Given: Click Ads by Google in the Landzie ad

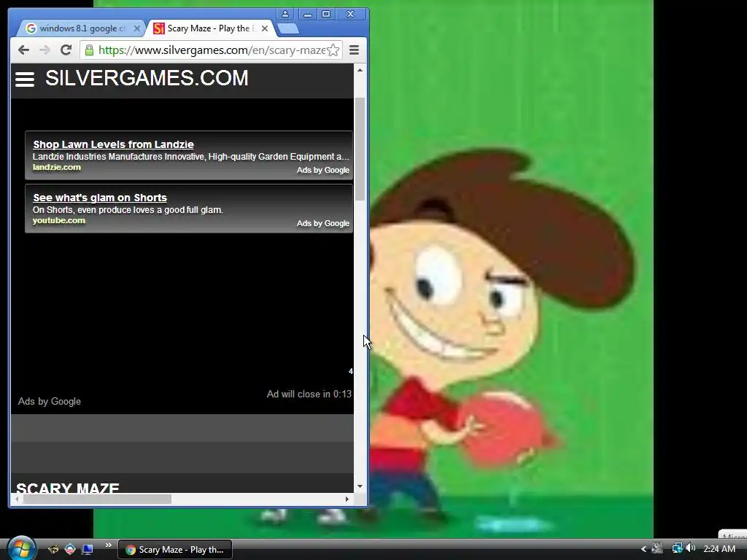Looking at the screenshot, I should 323,170.
